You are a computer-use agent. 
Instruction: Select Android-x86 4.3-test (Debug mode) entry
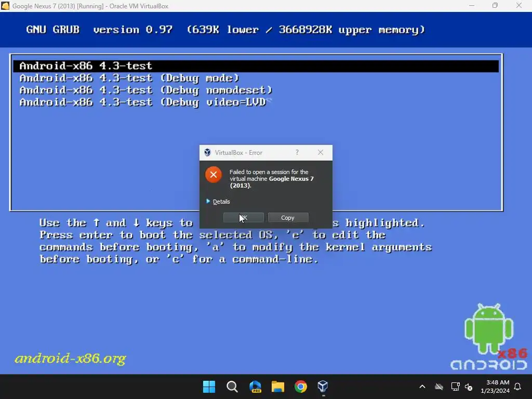(129, 78)
